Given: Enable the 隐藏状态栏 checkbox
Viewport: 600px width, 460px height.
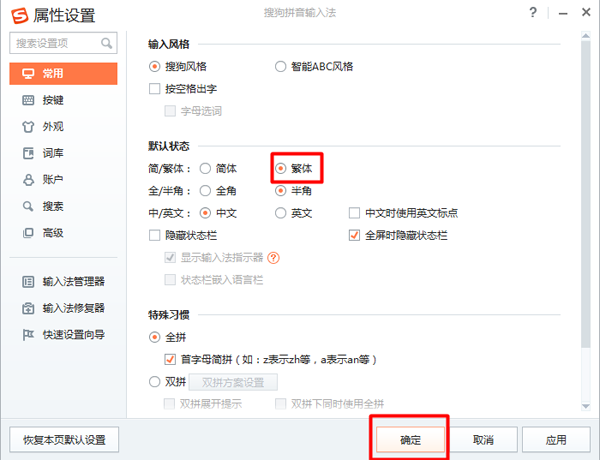Looking at the screenshot, I should click(x=154, y=235).
